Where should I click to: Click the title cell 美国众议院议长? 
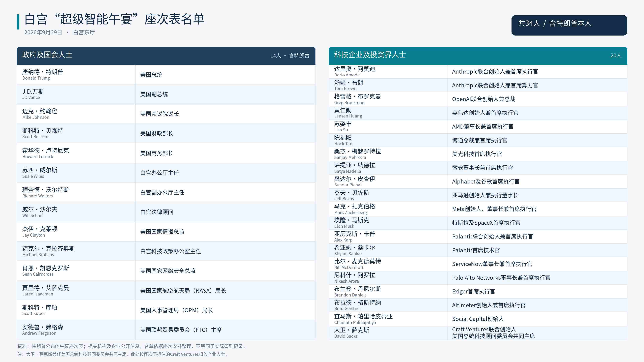pyautogui.click(x=159, y=114)
